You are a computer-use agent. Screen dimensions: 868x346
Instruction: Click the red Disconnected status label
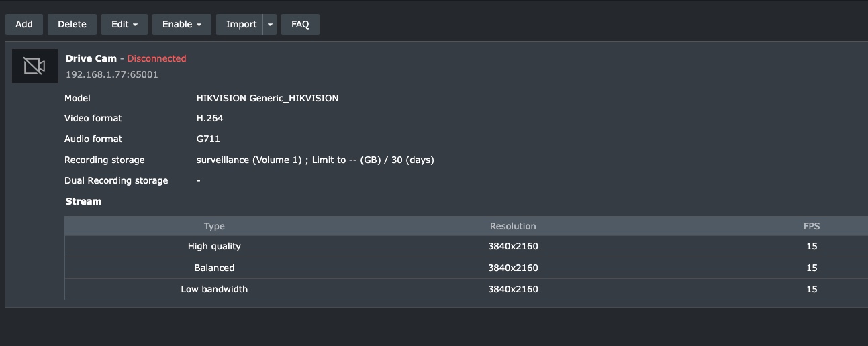pyautogui.click(x=156, y=58)
